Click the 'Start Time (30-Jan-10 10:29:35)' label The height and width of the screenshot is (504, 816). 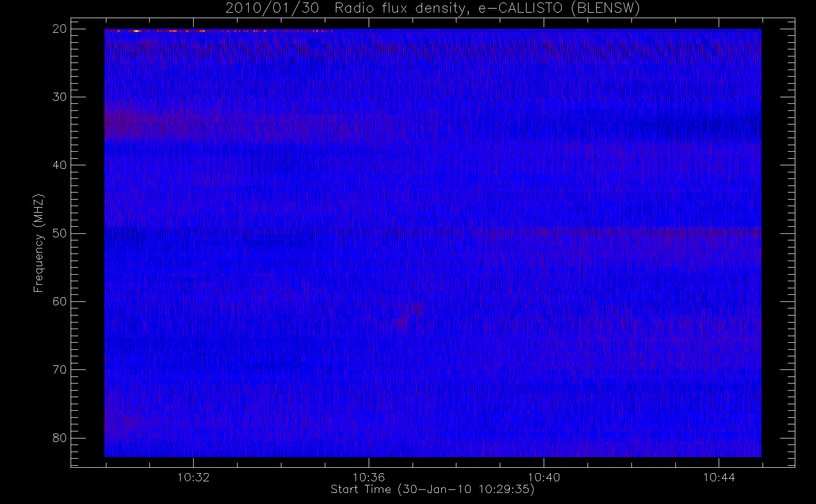pos(432,489)
